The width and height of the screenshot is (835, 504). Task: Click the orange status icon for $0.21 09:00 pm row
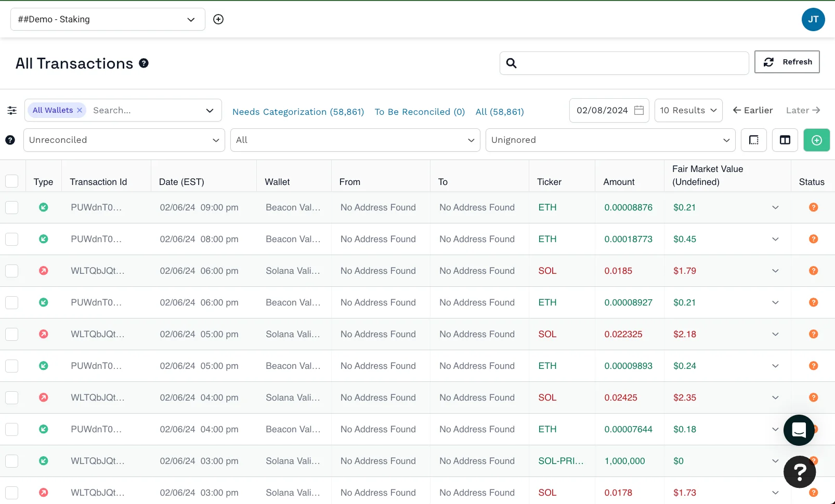(814, 207)
